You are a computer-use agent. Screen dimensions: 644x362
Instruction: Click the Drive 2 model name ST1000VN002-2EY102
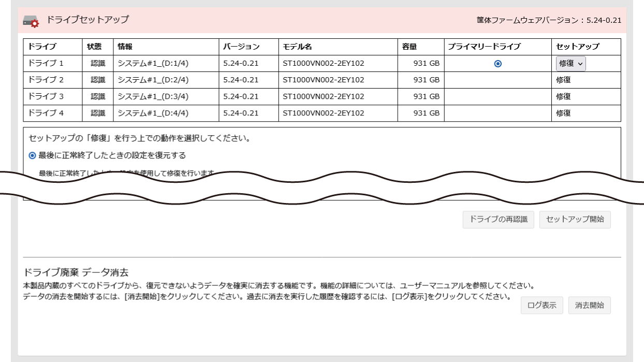tap(324, 80)
